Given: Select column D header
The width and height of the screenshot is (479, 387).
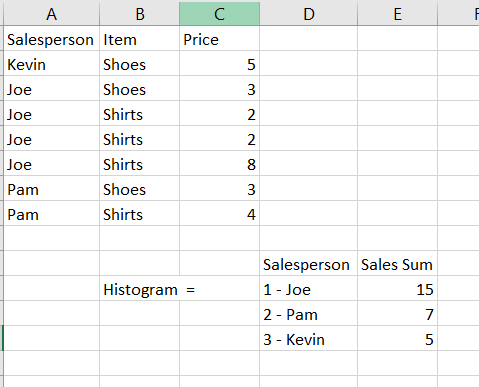Looking at the screenshot, I should click(x=309, y=14).
